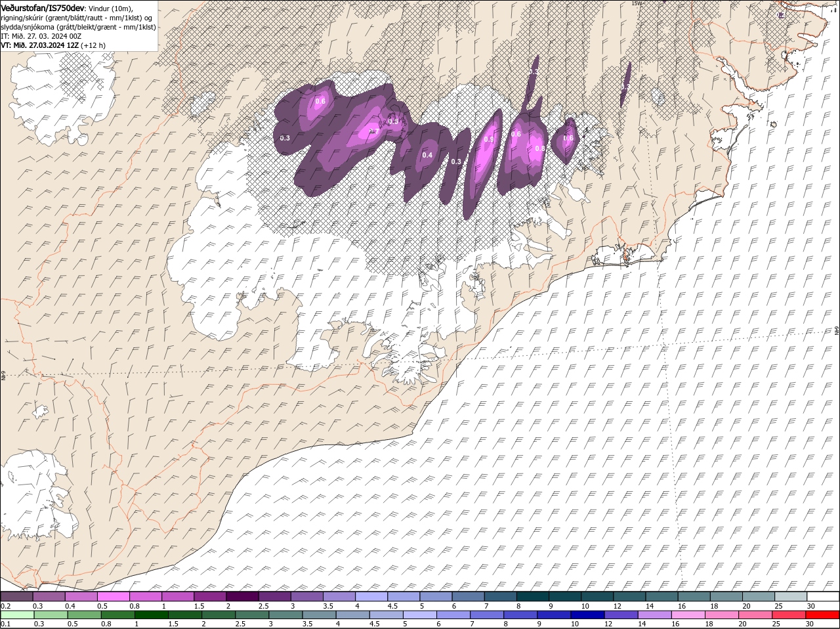The height and width of the screenshot is (629, 840).
Task: Click the 0.5 snowfall value on map
Action: pyautogui.click(x=393, y=121)
